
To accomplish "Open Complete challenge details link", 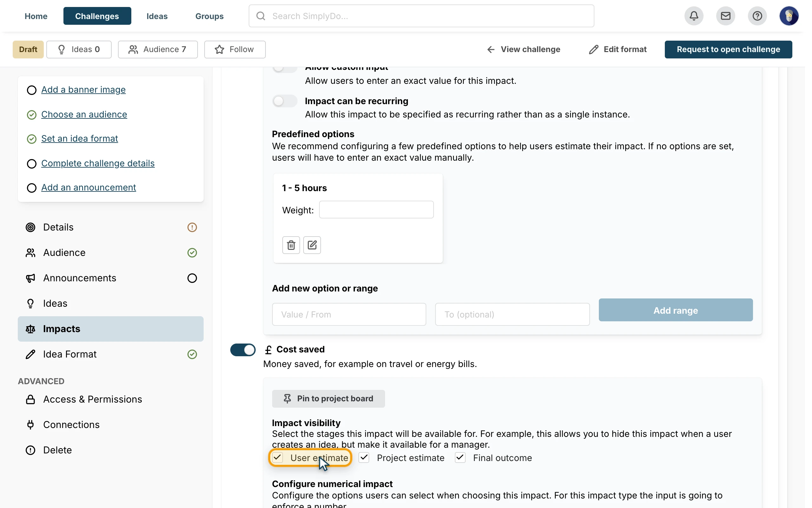I will [x=98, y=163].
